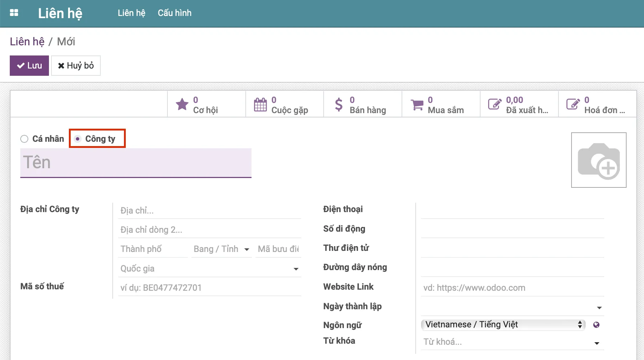Image resolution: width=644 pixels, height=360 pixels.
Task: Click the Đường dây nóng hotline field
Action: pos(512,269)
